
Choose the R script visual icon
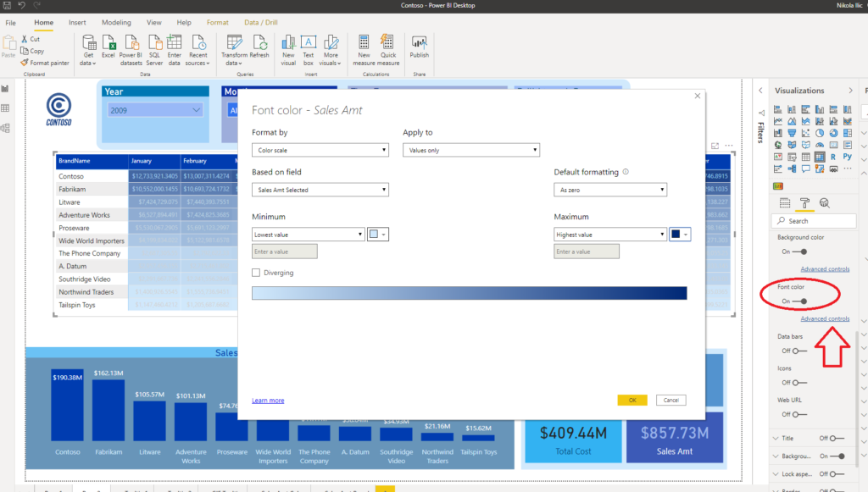pos(833,157)
